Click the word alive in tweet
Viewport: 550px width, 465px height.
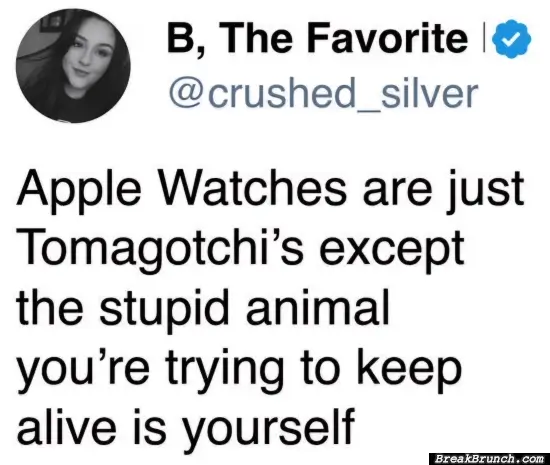67,424
